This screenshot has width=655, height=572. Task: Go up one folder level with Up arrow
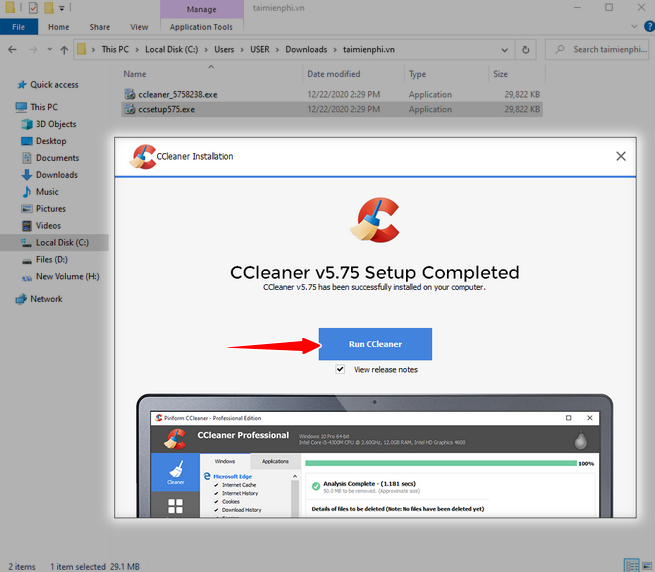point(65,49)
